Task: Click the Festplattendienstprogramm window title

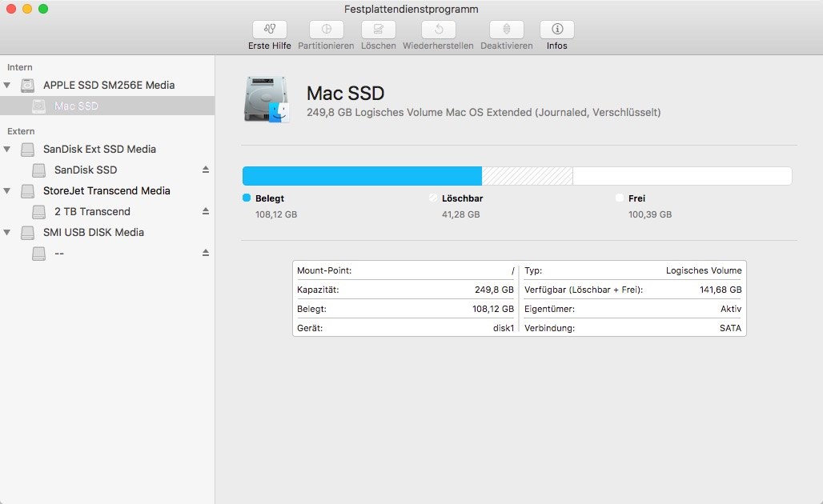Action: click(411, 9)
